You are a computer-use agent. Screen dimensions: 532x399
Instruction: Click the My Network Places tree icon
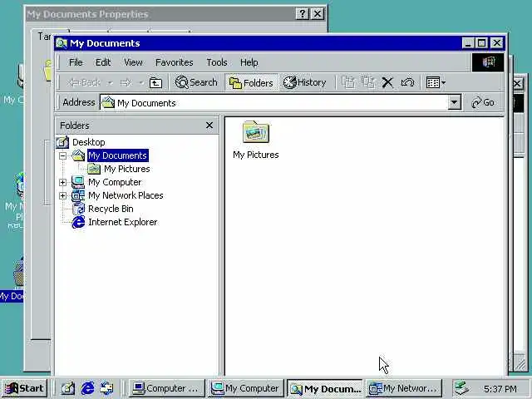[78, 195]
